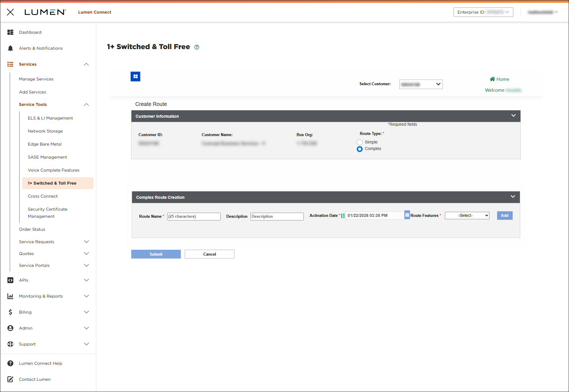Open the user account dropdown

[543, 12]
